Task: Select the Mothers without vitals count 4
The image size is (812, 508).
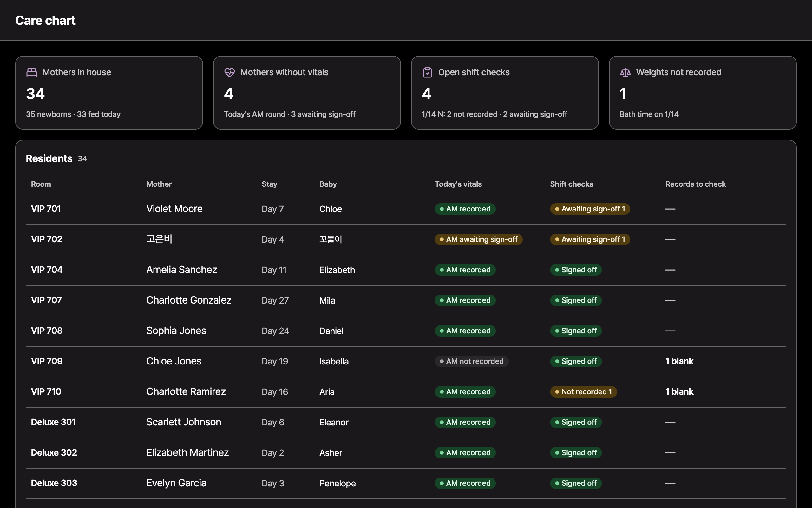Action: point(228,94)
